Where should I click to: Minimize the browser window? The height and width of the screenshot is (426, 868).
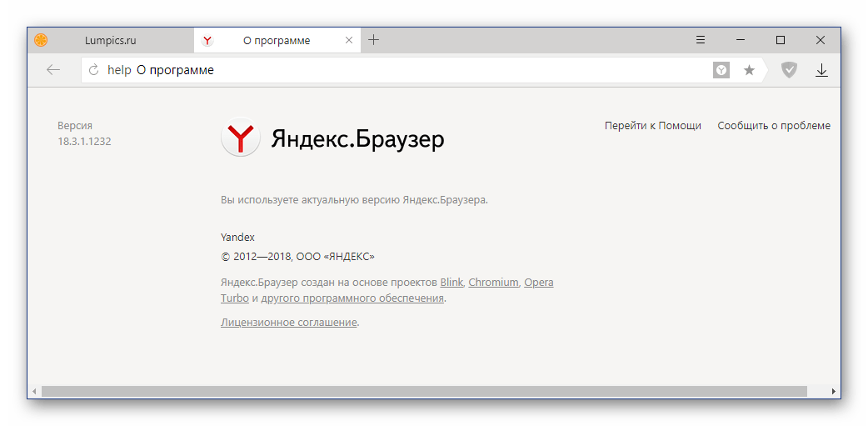[740, 40]
